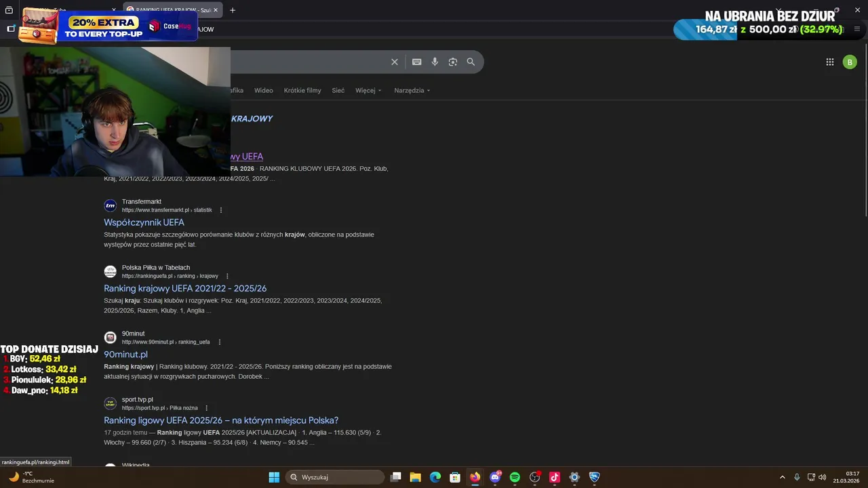This screenshot has width=868, height=488.
Task: Open Task View from the taskbar
Action: (396, 477)
